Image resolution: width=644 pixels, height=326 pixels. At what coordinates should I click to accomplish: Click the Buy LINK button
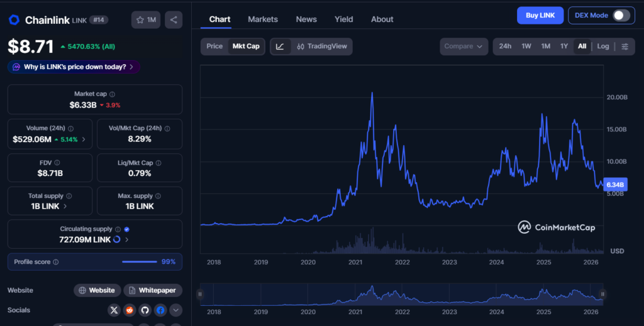click(x=540, y=15)
